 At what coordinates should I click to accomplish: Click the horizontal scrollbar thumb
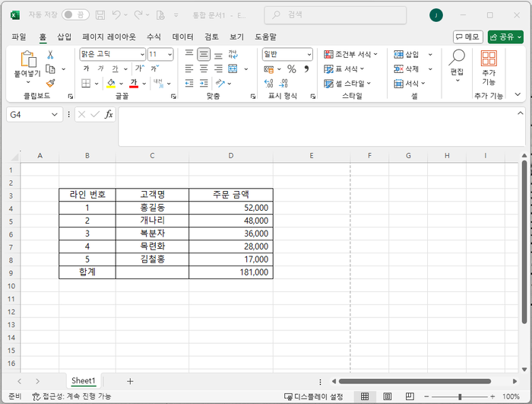point(415,381)
